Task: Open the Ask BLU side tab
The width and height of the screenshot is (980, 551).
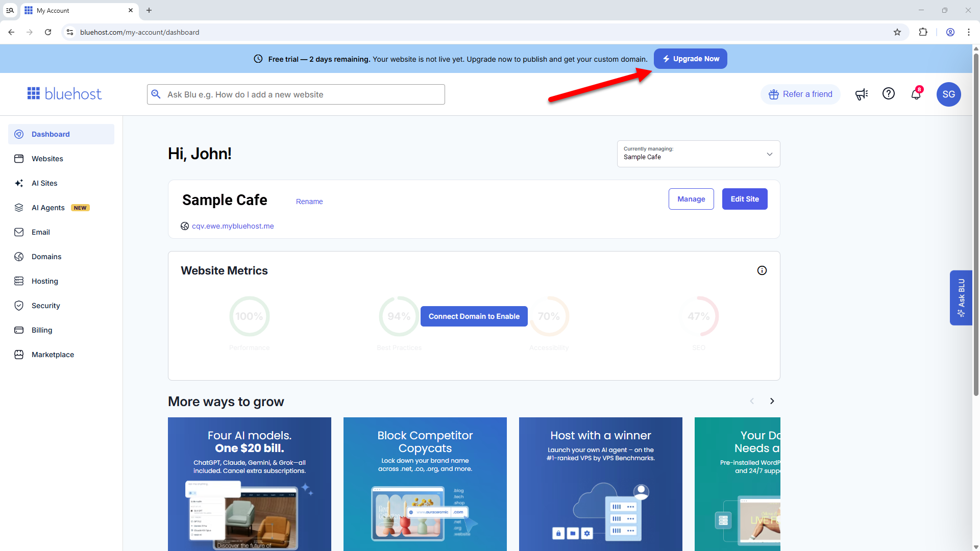Action: click(961, 297)
